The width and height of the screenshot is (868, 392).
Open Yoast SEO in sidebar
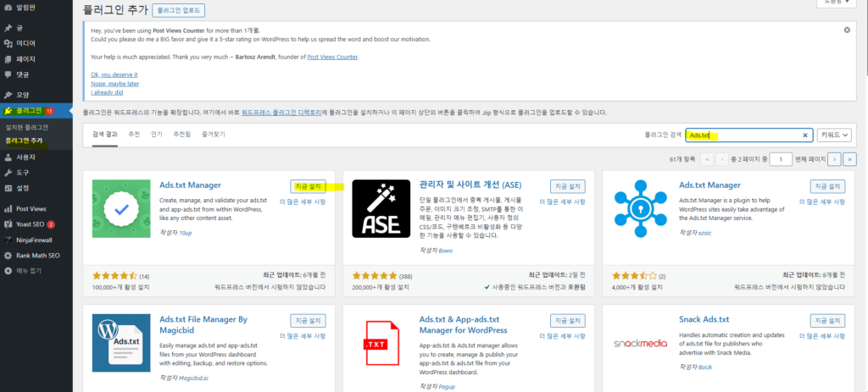pyautogui.click(x=30, y=224)
